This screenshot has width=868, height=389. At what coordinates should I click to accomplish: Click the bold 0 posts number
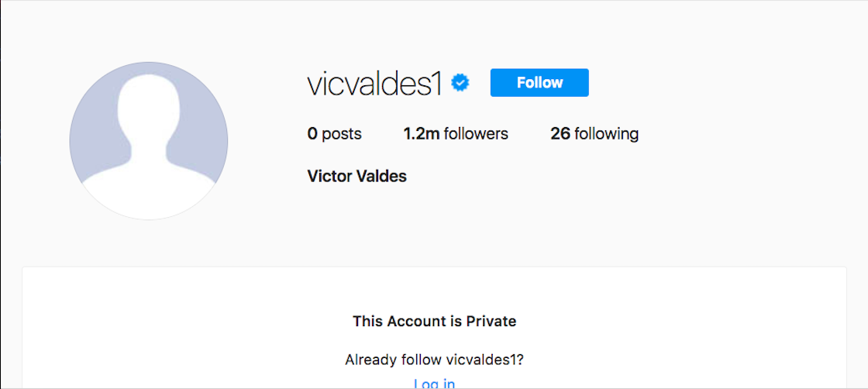click(312, 134)
